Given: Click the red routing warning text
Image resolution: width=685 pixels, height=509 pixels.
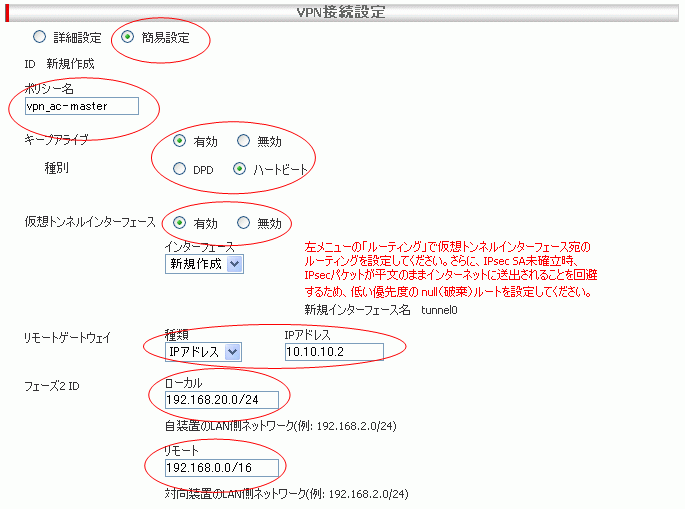Looking at the screenshot, I should pos(450,269).
